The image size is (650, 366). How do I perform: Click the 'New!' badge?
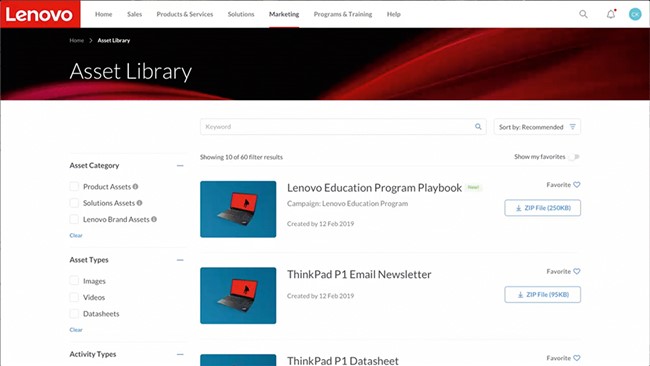(473, 187)
